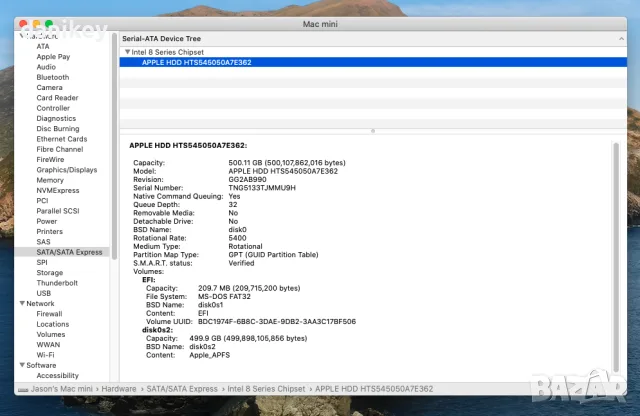Viewport: 640px width, 416px height.
Task: Select Audio in the sidebar
Action: click(46, 67)
